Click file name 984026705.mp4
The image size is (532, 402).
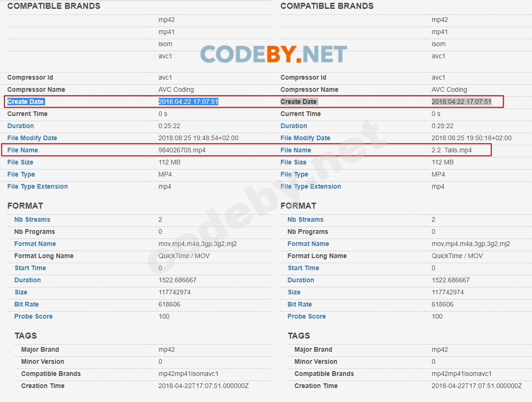click(x=182, y=150)
